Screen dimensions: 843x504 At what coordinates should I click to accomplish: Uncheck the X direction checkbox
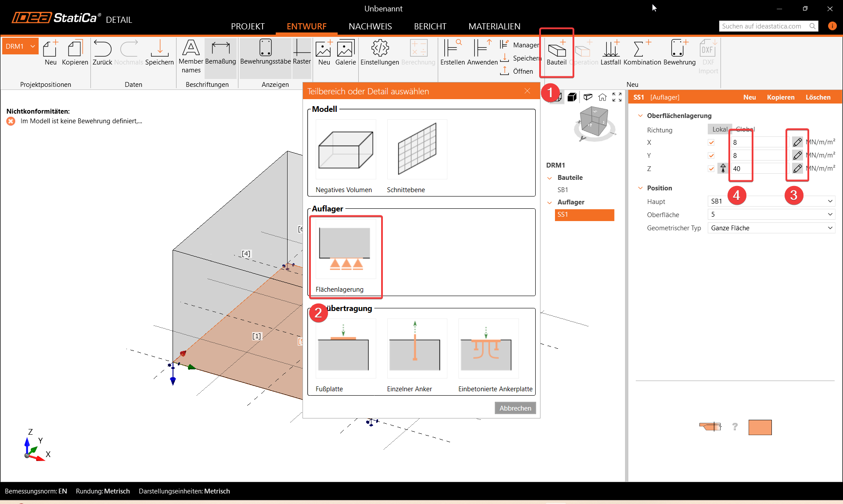711,142
